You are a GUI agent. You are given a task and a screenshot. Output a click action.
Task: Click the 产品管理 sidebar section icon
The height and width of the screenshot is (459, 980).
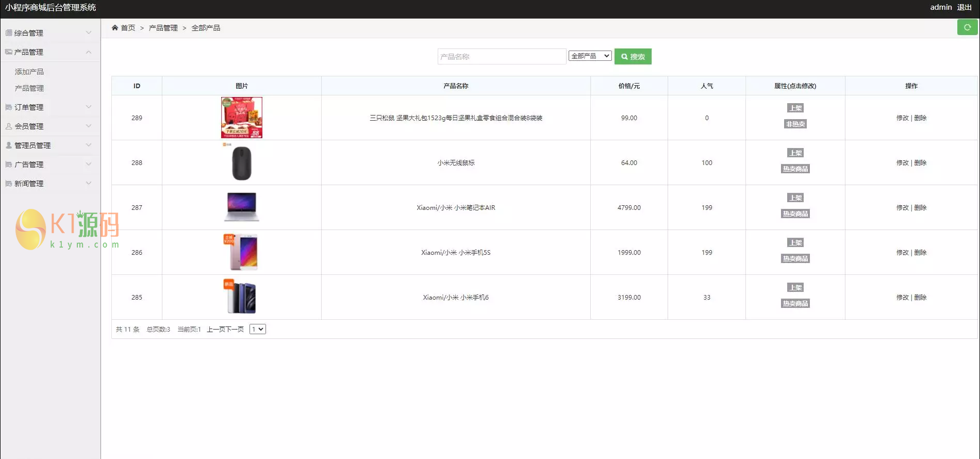pos(9,52)
